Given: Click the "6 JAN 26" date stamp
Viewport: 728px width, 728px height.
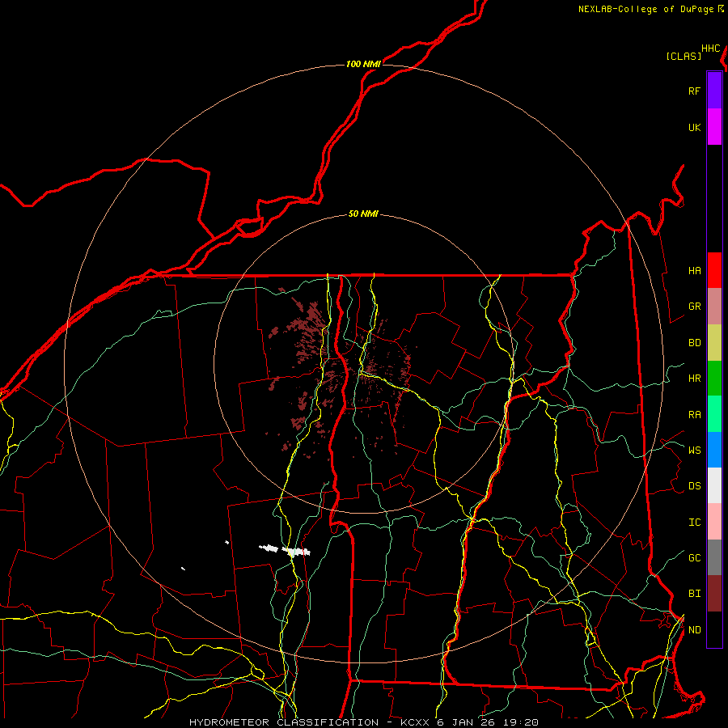Looking at the screenshot, I should pos(467,722).
